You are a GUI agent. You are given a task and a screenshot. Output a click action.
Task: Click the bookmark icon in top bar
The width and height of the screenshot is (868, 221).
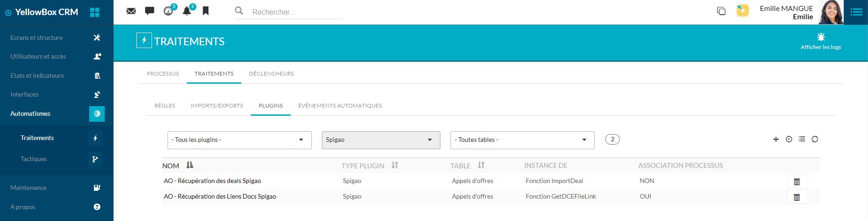tap(206, 11)
